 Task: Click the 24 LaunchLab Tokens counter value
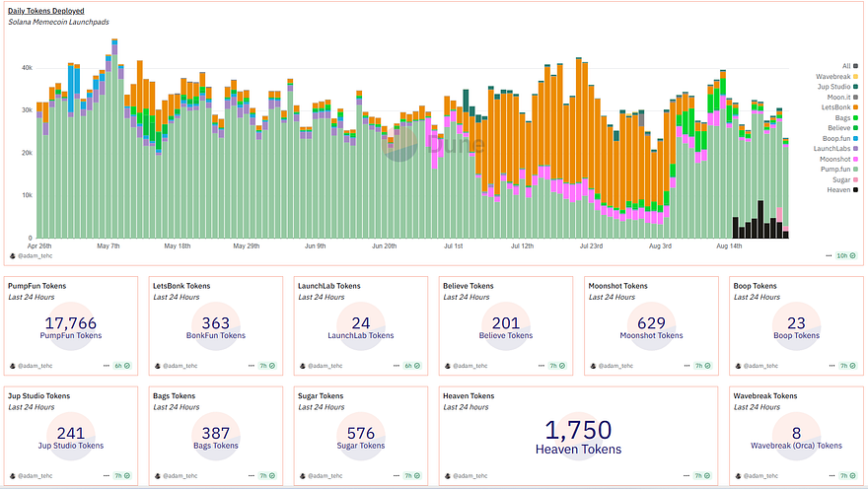click(x=360, y=323)
